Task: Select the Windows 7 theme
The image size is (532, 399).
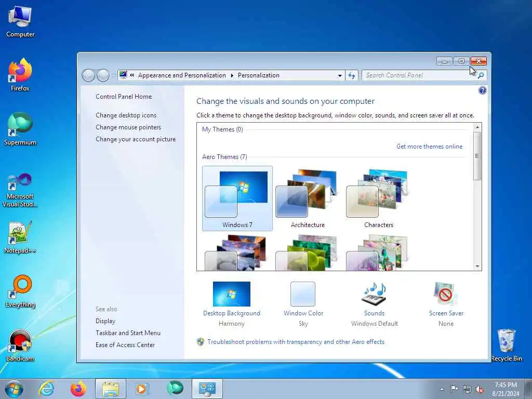Action: pyautogui.click(x=237, y=198)
